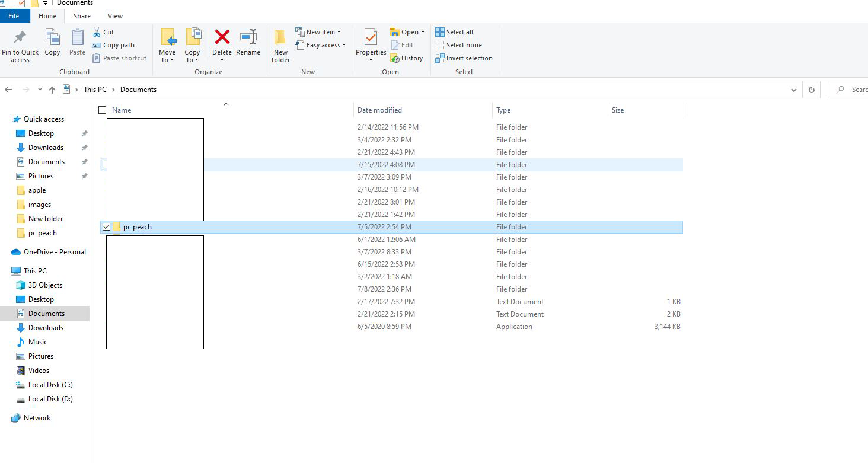Rename the selected folder
868x463 pixels.
[248, 43]
